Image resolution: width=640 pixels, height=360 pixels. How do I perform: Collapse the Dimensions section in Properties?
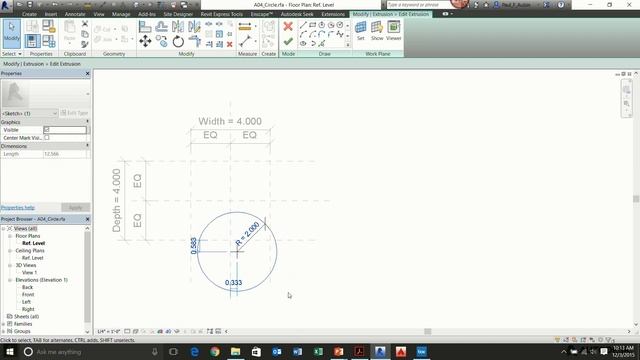[x=87, y=146]
